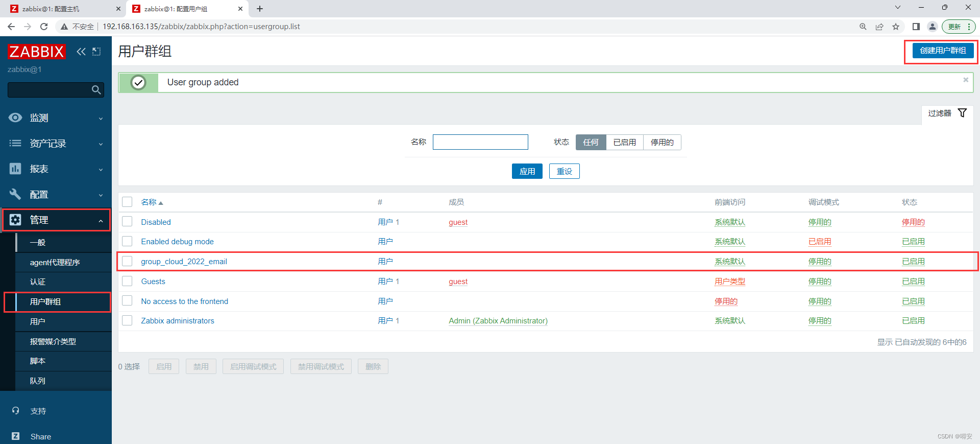The width and height of the screenshot is (980, 444).
Task: Click the Configuration wrench icon
Action: tap(15, 194)
